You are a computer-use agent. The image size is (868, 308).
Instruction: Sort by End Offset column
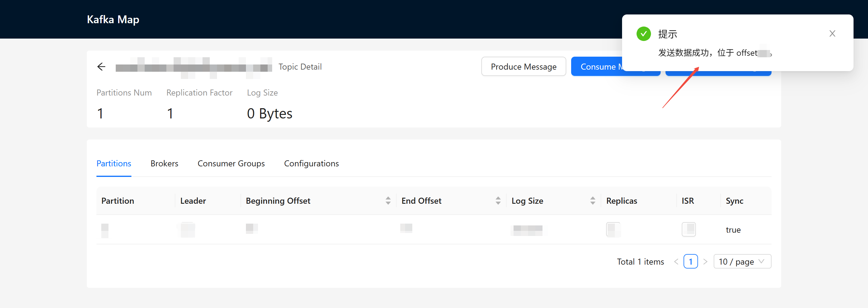pos(498,201)
